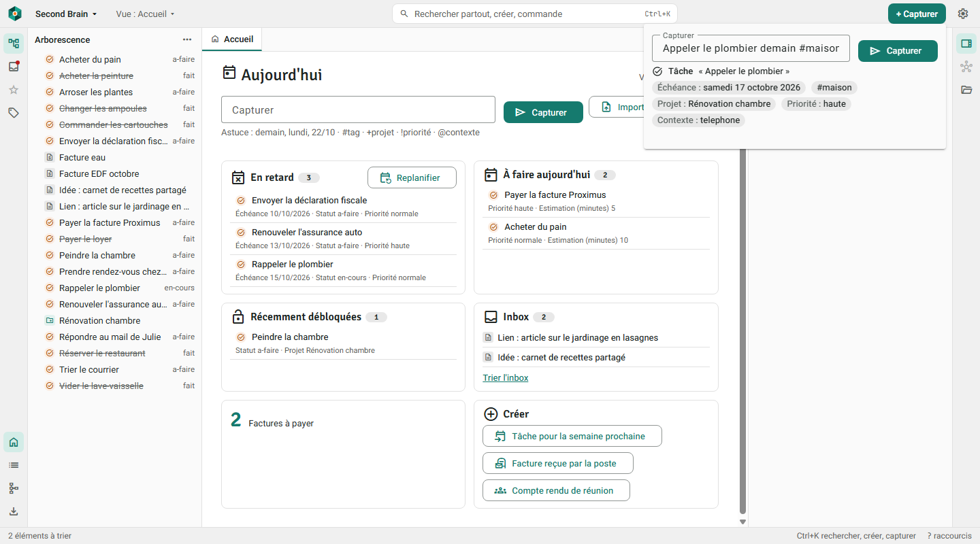Open the Second Brain workspace dropdown
Viewport: 980px width, 544px height.
(x=66, y=14)
